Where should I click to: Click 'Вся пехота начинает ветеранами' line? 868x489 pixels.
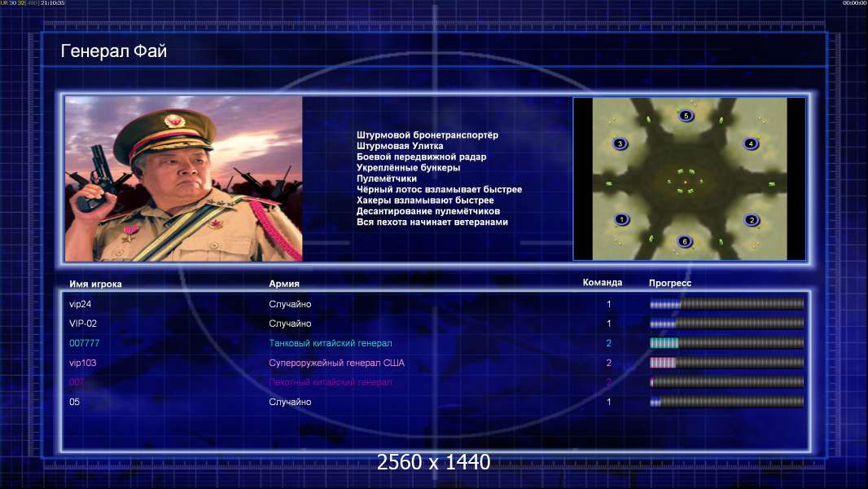coord(432,222)
